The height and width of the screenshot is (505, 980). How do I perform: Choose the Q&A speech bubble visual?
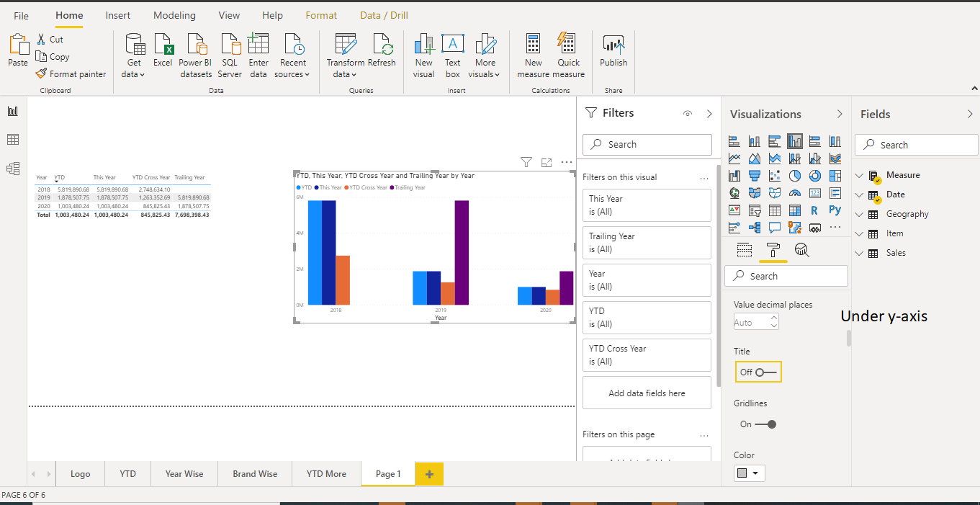775,228
